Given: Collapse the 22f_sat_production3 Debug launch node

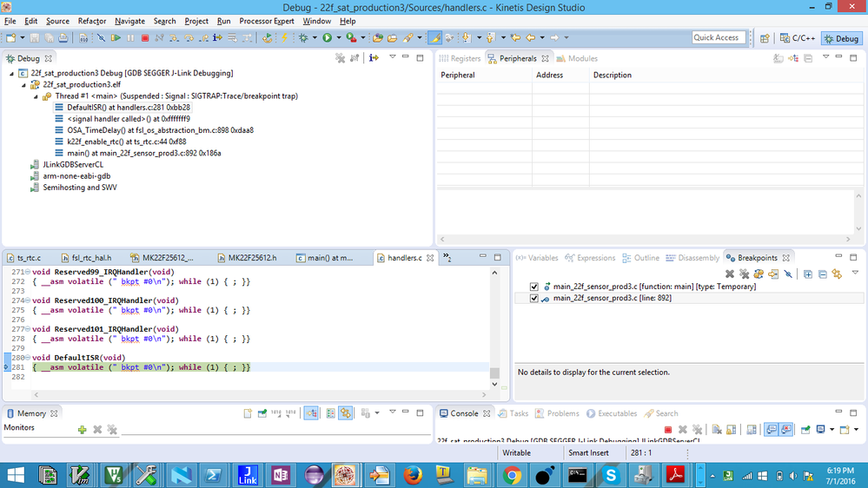Looking at the screenshot, I should click(x=11, y=73).
